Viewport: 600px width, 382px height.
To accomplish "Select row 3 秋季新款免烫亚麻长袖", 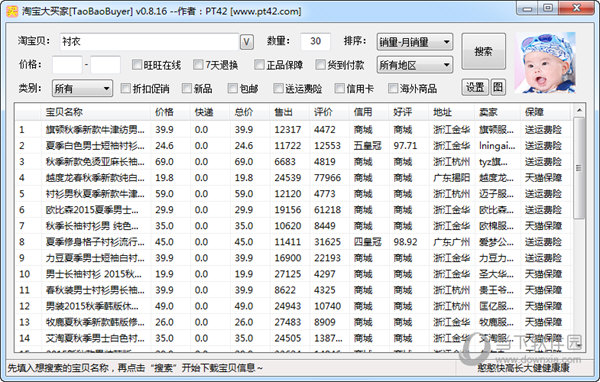I will coord(294,162).
